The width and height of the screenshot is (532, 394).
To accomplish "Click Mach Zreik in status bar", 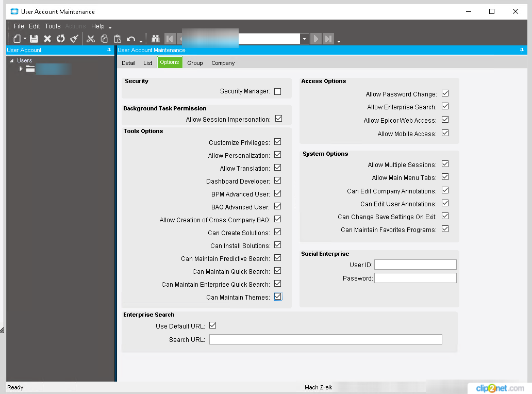I will (x=318, y=387).
